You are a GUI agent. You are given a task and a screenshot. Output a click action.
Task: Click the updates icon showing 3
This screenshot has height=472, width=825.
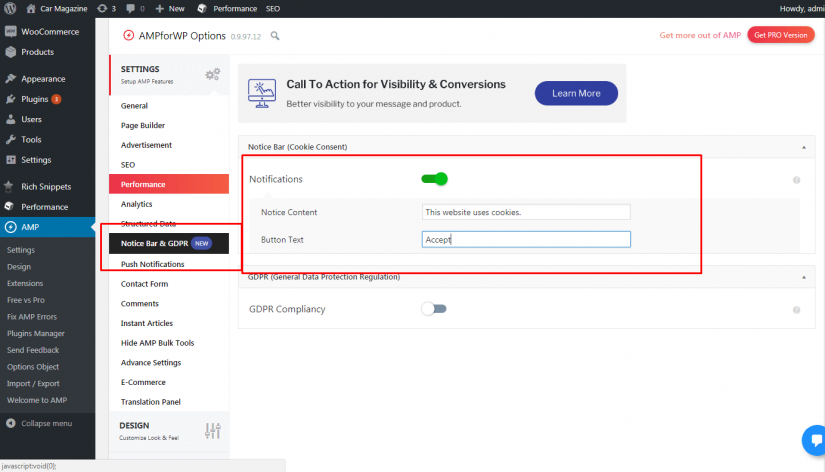(102, 8)
